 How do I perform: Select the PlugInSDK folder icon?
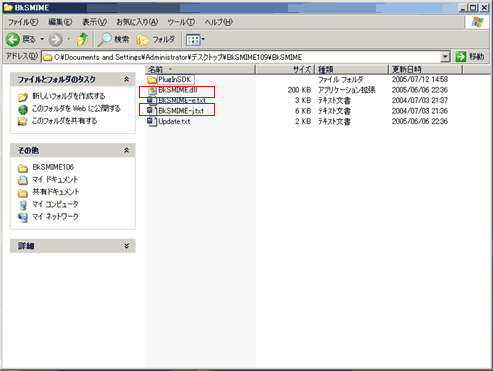point(152,80)
